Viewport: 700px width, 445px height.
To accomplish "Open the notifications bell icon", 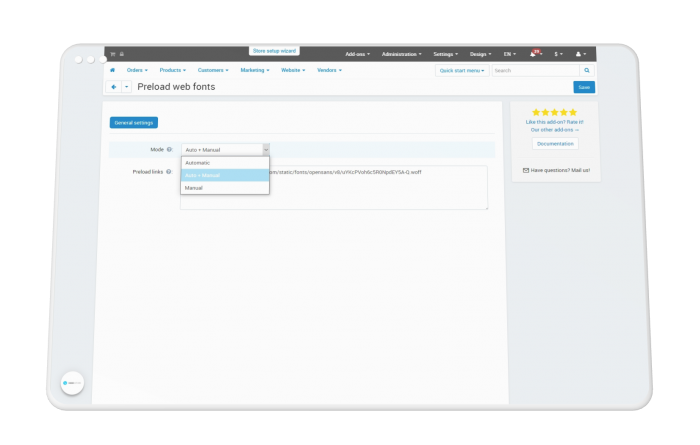I will (533, 54).
